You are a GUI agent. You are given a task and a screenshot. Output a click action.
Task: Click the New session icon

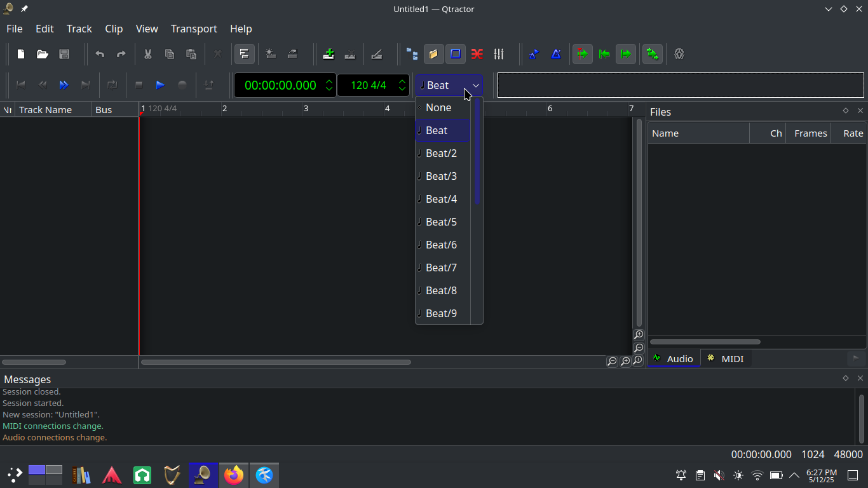[21, 54]
